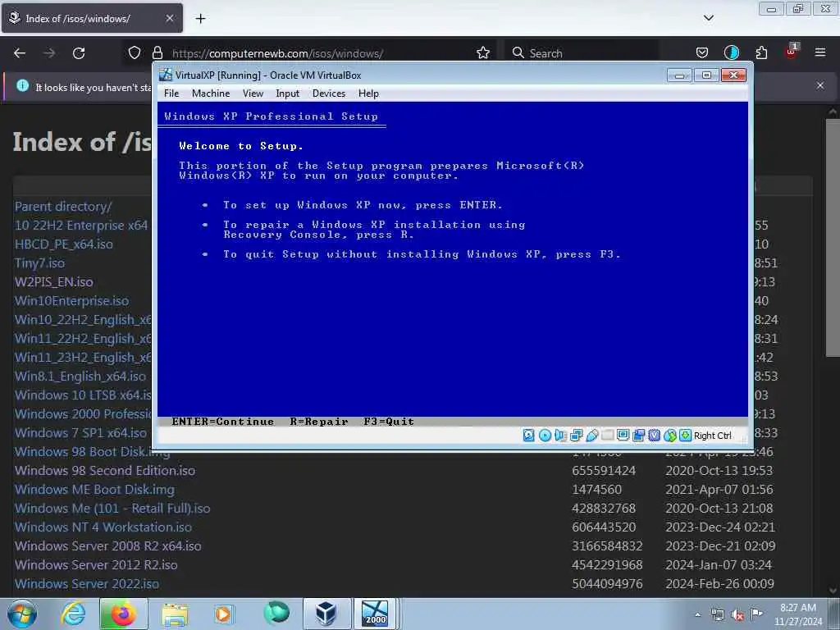Viewport: 840px width, 630px height.
Task: Click the shared folders indicator in VirtualBox
Action: pos(608,436)
